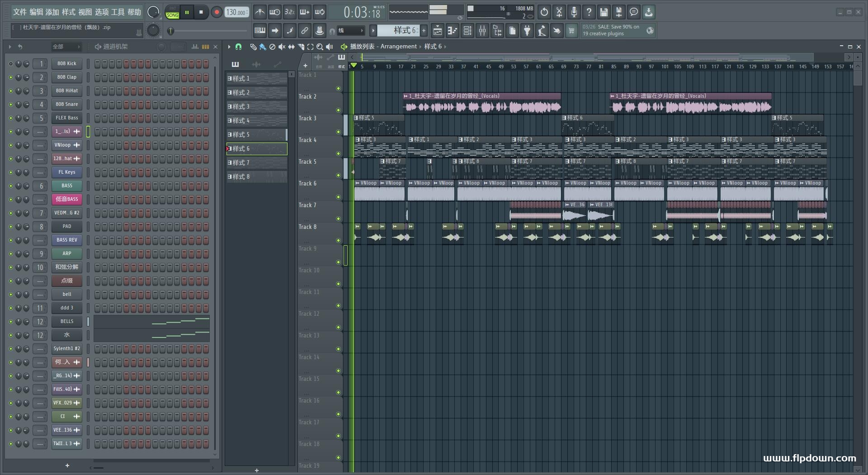Stop playback with the stop button

[x=201, y=12]
